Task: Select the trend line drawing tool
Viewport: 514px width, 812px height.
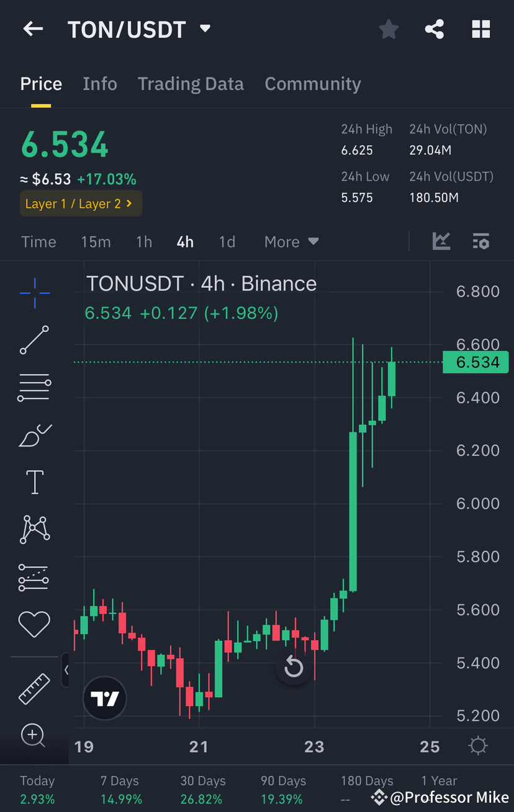Action: [34, 340]
